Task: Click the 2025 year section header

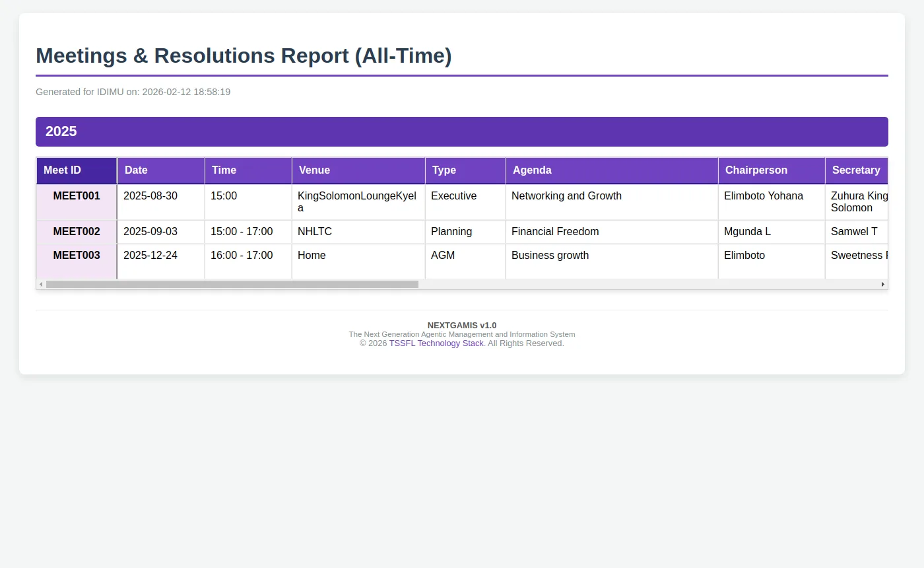Action: [x=462, y=131]
